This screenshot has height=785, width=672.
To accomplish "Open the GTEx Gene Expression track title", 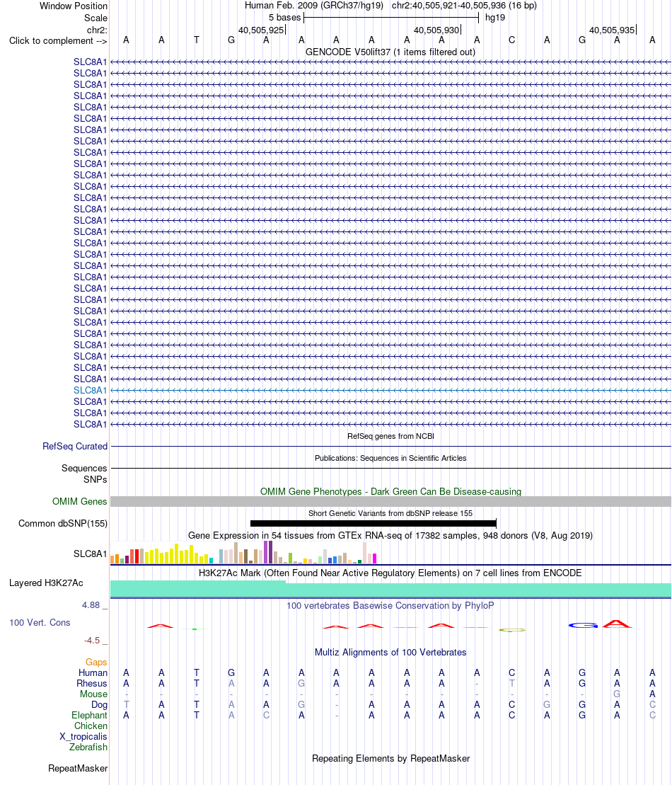I will [x=390, y=536].
